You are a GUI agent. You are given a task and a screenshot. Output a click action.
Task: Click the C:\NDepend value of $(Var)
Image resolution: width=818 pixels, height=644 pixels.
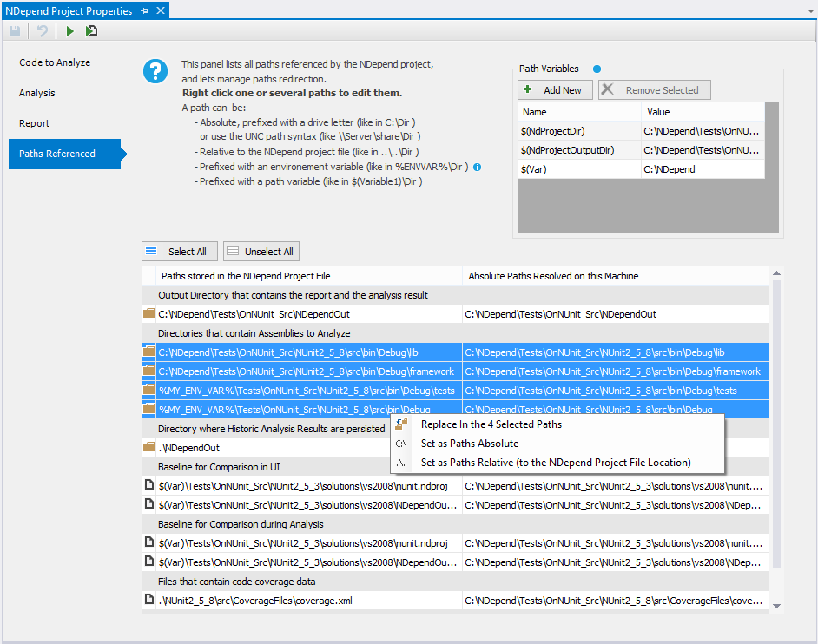(x=670, y=169)
